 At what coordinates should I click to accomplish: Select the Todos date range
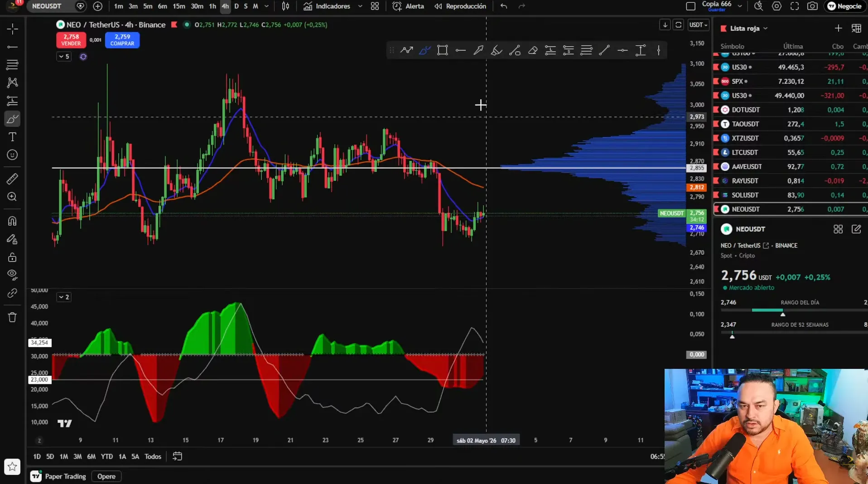[153, 456]
